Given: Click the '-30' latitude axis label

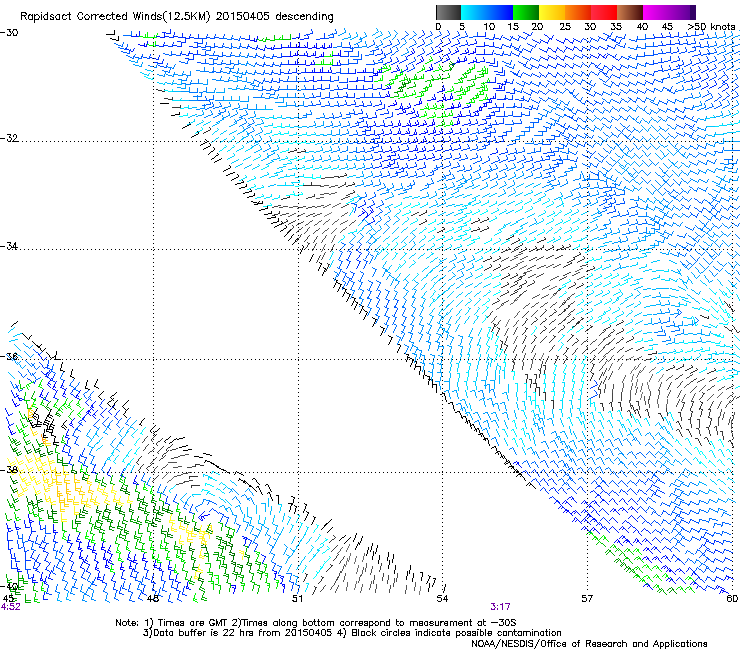Looking at the screenshot, I should [9, 33].
